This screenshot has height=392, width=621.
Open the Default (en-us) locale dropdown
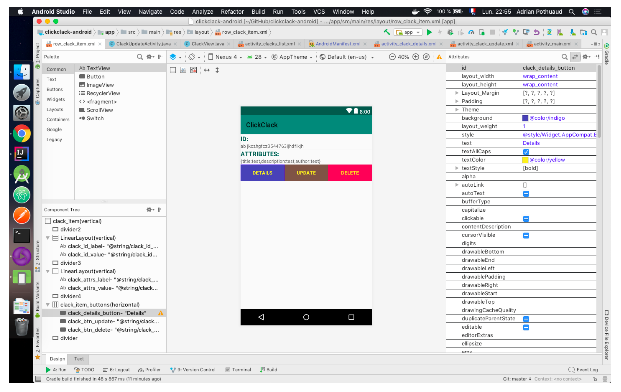pyautogui.click(x=347, y=57)
